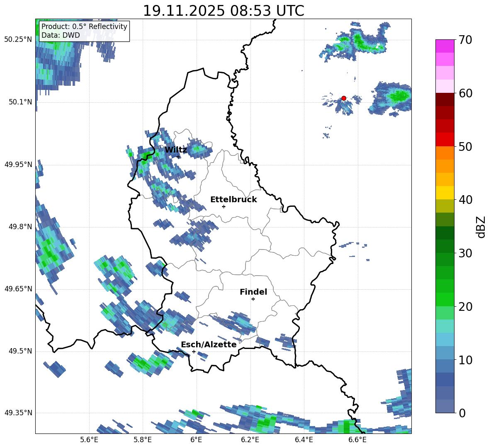This screenshot has width=491, height=448.
Task: Click the colorbar tick label 60
Action: click(x=465, y=93)
